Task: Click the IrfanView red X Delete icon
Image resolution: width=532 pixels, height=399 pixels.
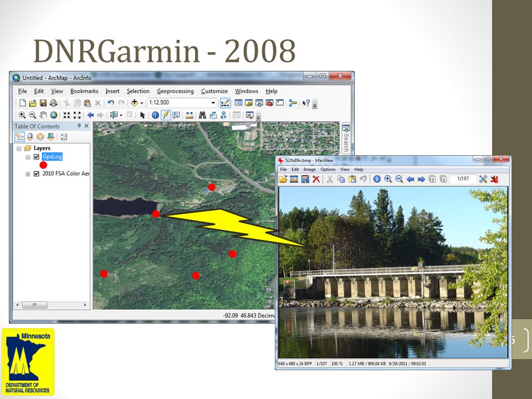Action: pyautogui.click(x=316, y=179)
